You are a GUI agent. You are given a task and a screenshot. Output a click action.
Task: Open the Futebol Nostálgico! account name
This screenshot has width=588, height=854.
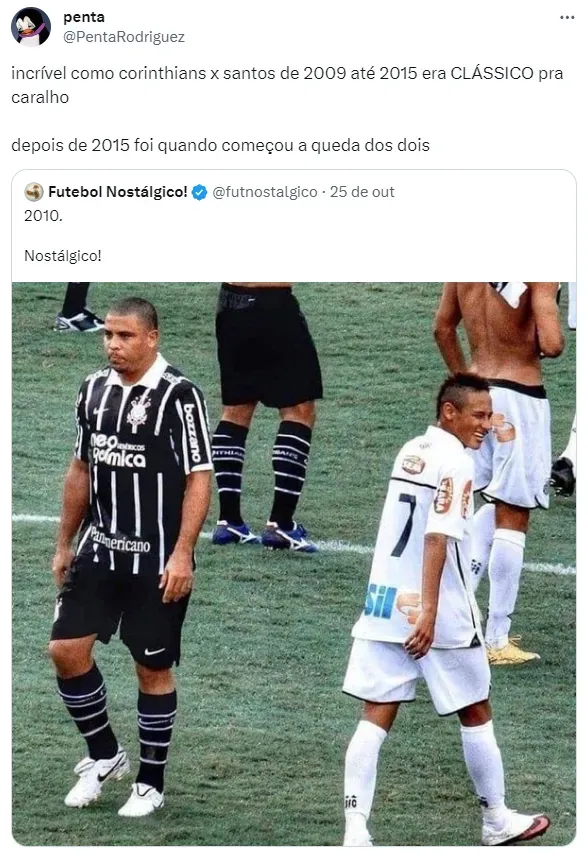(x=118, y=192)
